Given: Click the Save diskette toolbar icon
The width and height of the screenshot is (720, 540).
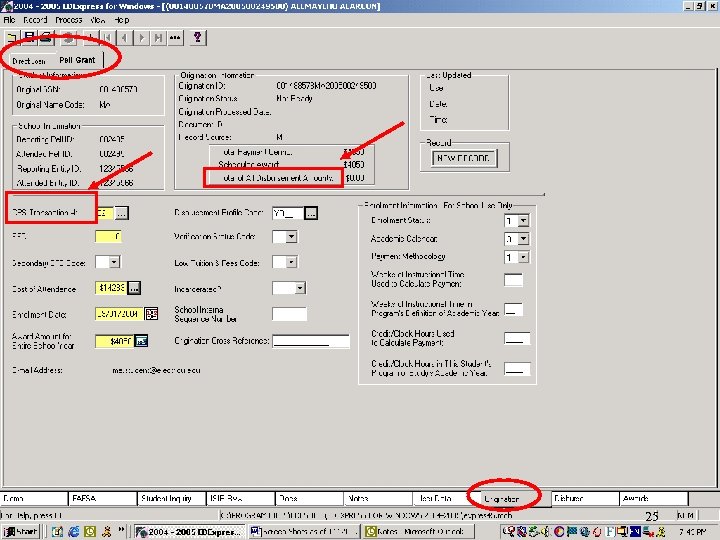Looking at the screenshot, I should coord(29,38).
